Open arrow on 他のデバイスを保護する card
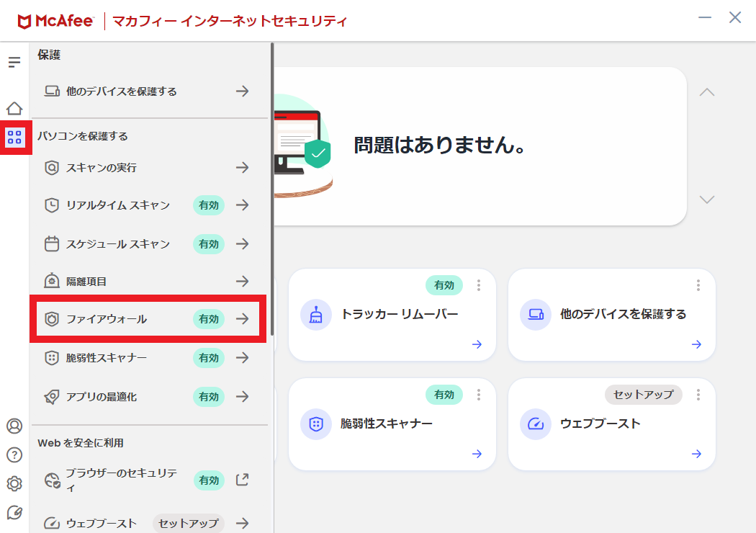 click(696, 344)
